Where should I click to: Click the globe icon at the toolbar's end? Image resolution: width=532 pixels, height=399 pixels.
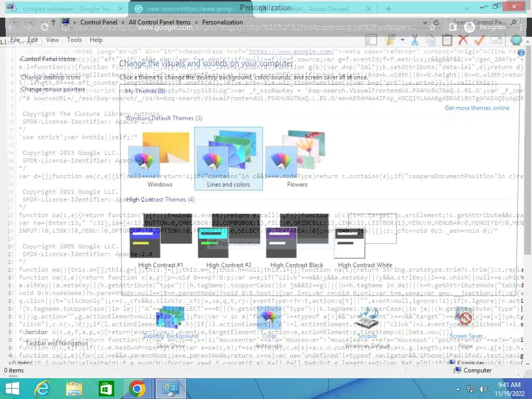pos(516,40)
